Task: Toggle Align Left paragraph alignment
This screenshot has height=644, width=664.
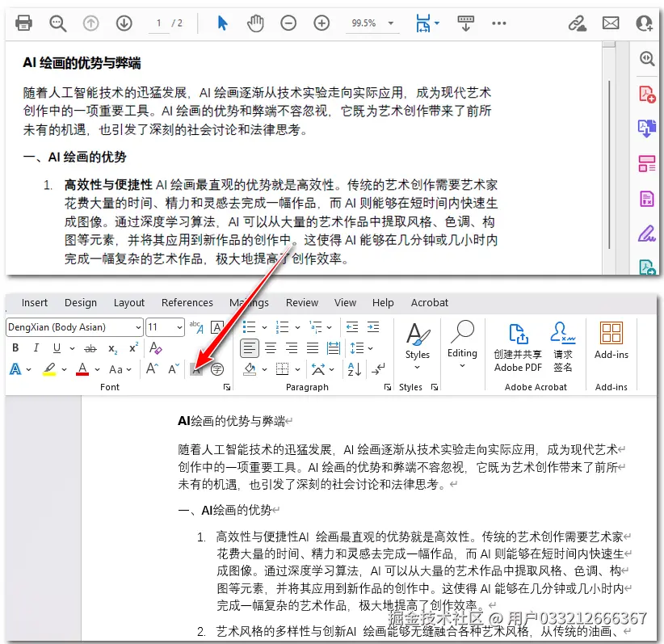Action: (250, 348)
